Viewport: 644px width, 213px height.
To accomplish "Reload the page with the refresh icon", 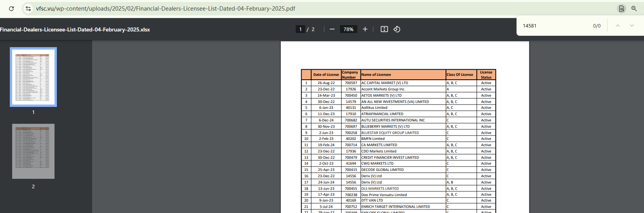I will tap(11, 9).
